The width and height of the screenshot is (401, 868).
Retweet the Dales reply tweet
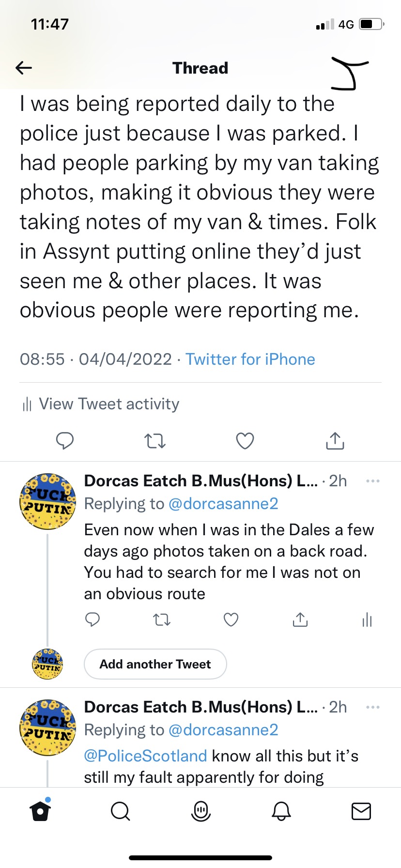(162, 620)
